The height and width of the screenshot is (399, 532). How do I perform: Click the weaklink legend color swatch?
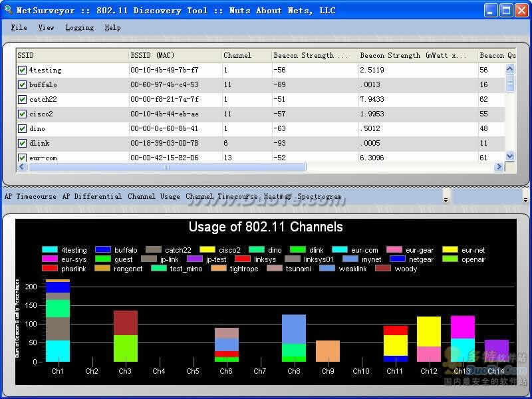(327, 269)
